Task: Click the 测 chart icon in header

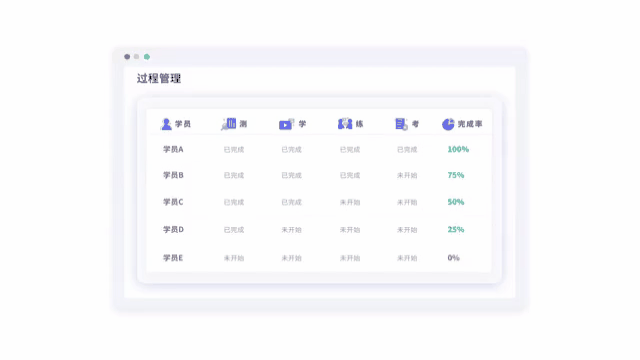Action: pos(229,124)
